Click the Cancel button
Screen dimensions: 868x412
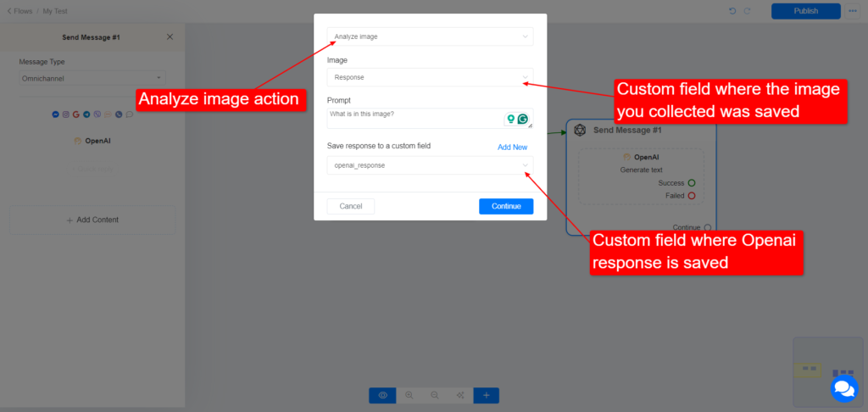tap(351, 206)
